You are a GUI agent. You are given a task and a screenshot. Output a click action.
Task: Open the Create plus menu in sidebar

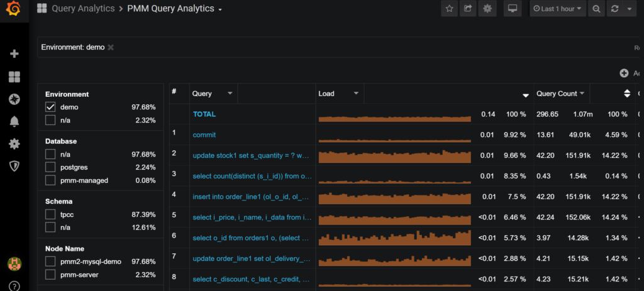[14, 54]
